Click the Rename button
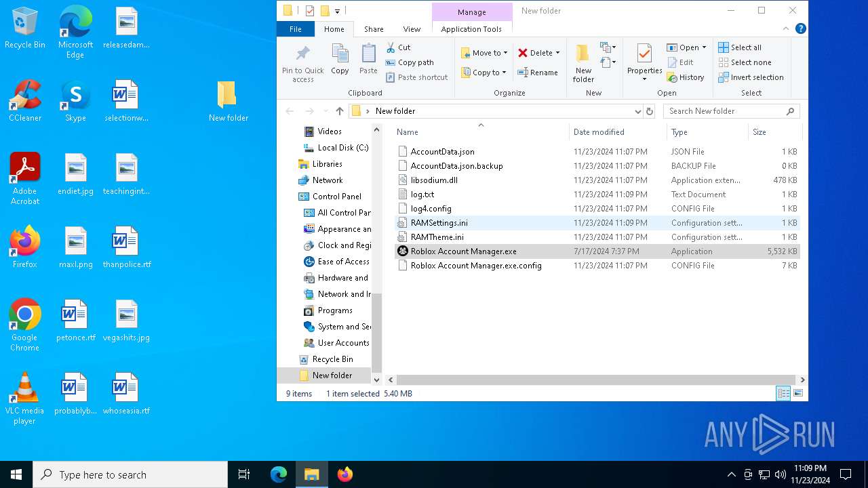The image size is (868, 488). pos(538,73)
